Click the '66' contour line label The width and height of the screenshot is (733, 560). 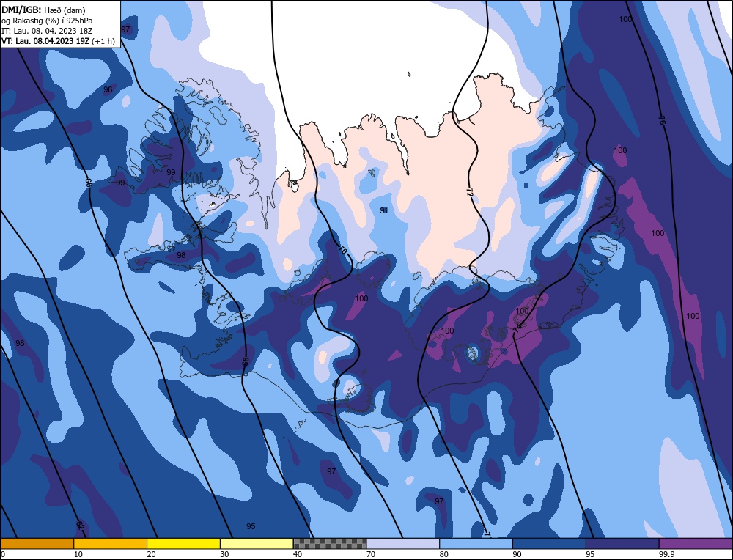click(89, 183)
